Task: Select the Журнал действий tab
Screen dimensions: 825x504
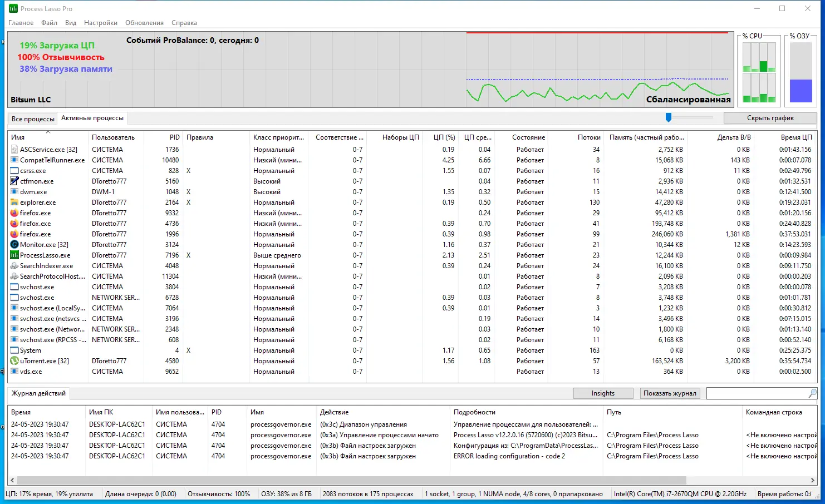Action: coord(39,393)
